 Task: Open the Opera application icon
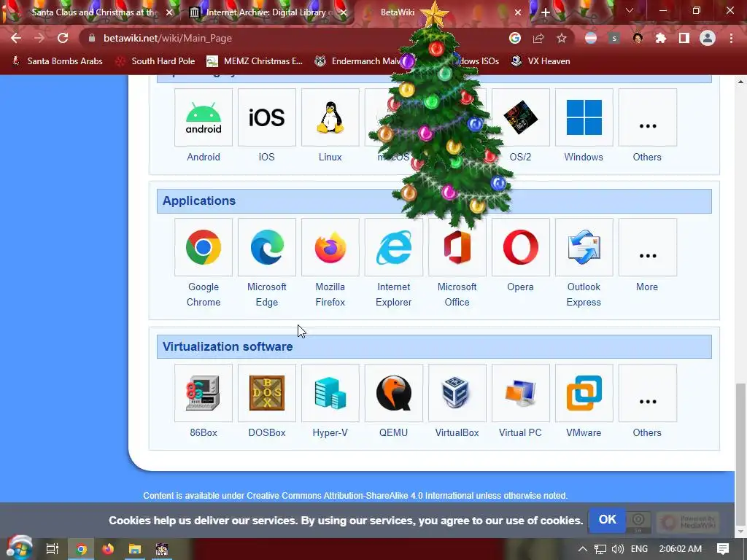(520, 247)
